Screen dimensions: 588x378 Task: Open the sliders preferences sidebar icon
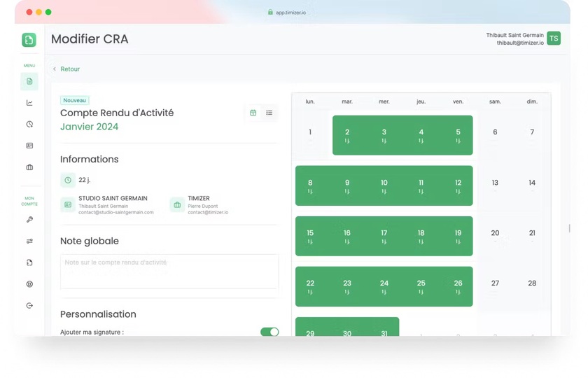(29, 241)
